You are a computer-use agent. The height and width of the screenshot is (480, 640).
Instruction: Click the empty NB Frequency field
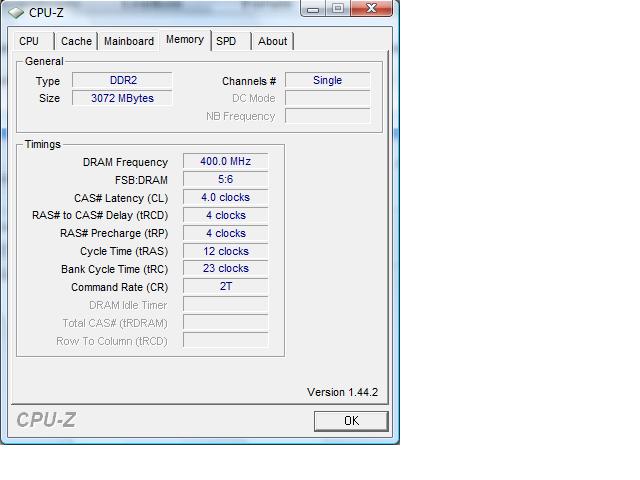pos(328,116)
